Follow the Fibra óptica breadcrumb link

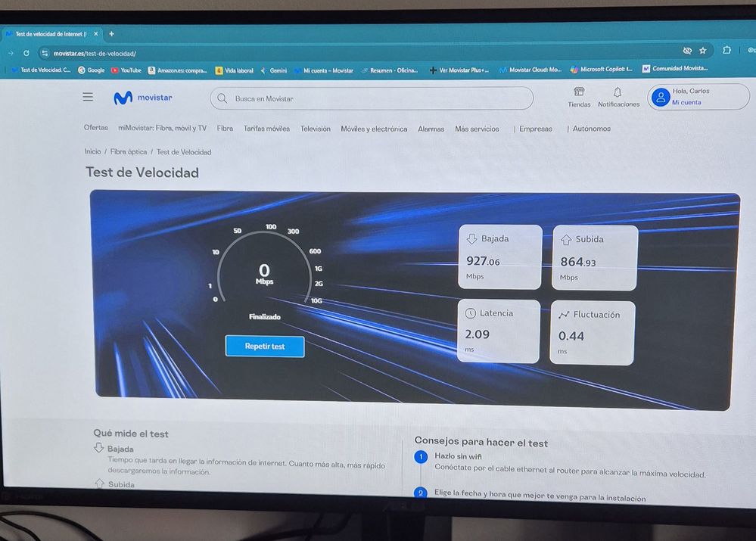pyautogui.click(x=129, y=152)
